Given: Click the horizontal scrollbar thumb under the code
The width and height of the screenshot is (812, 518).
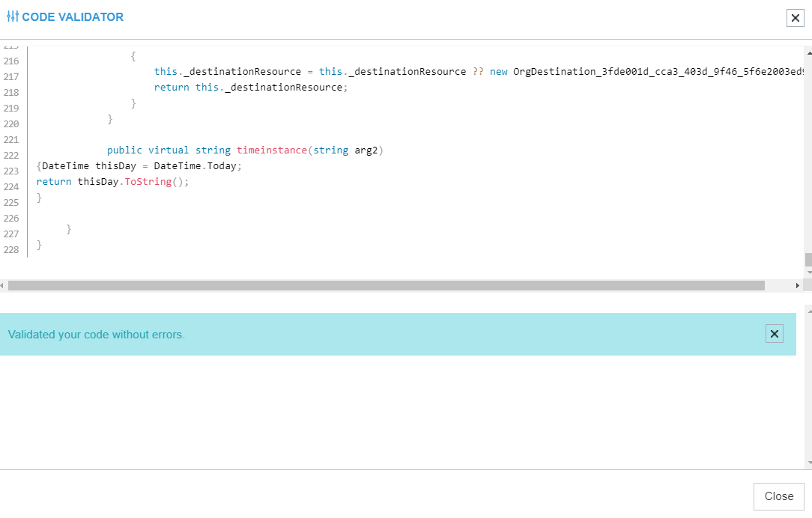Looking at the screenshot, I should pos(386,286).
